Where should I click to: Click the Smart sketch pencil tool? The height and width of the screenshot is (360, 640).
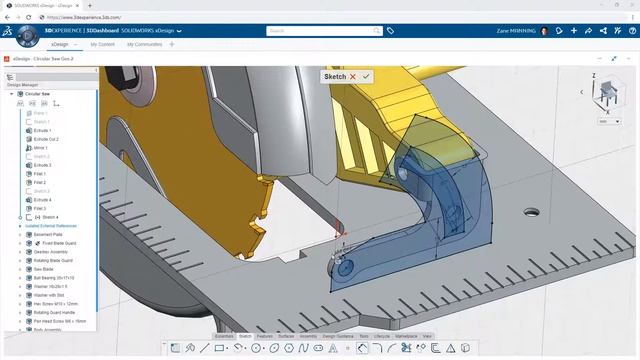tap(190, 348)
